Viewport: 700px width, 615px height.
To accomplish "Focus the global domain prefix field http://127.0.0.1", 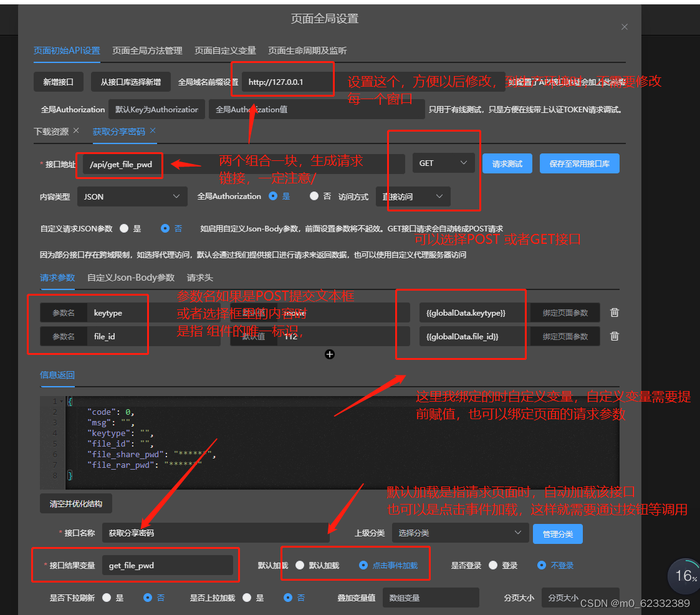I will (x=373, y=82).
